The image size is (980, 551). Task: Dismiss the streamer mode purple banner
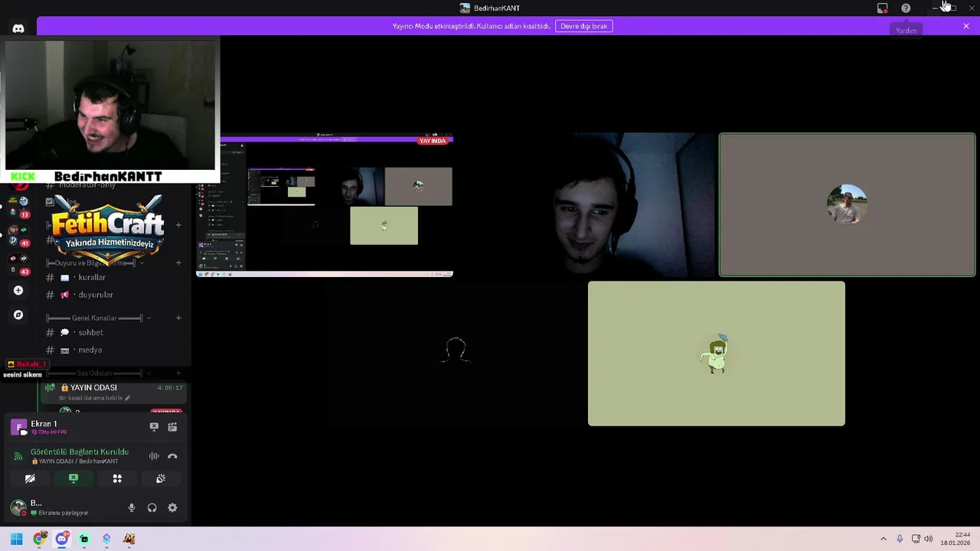pos(965,26)
